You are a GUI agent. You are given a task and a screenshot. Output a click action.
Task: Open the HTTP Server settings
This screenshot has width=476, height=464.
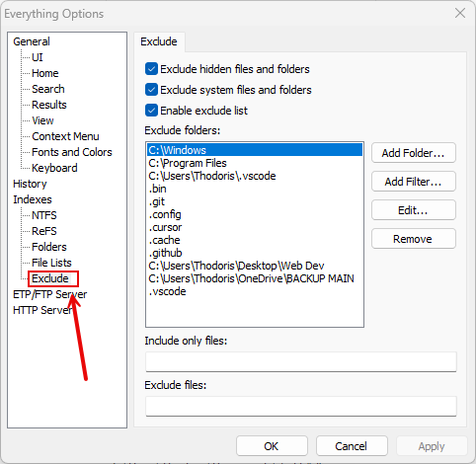point(42,310)
